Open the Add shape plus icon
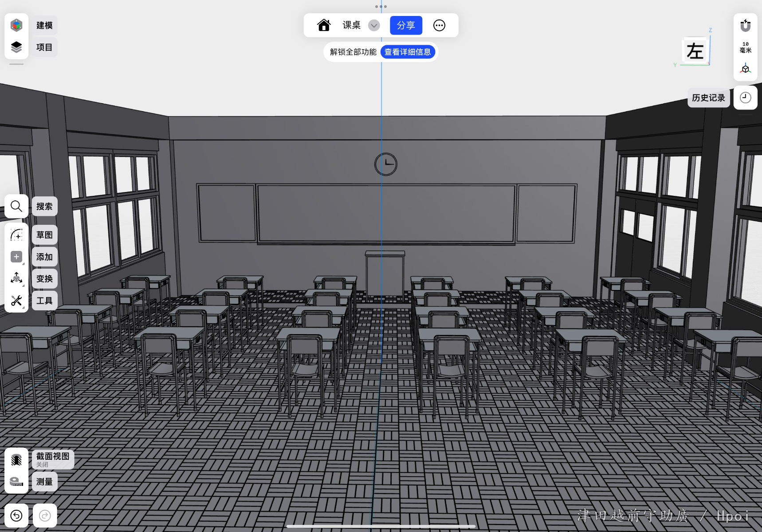Viewport: 762px width, 532px height. tap(16, 257)
